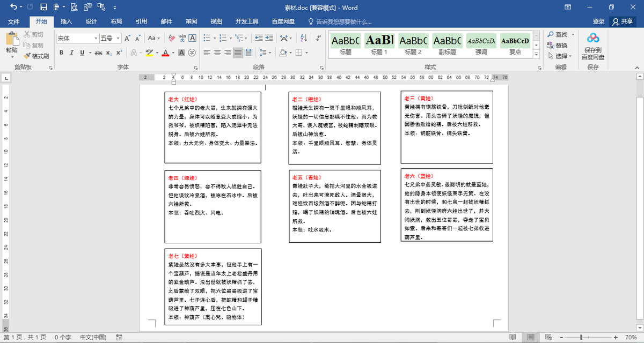The height and width of the screenshot is (343, 644).
Task: Center the paragraph text
Action: 217,53
